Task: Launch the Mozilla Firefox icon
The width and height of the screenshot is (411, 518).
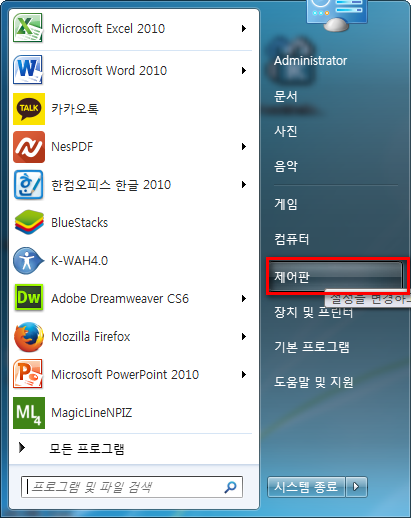Action: tap(29, 337)
